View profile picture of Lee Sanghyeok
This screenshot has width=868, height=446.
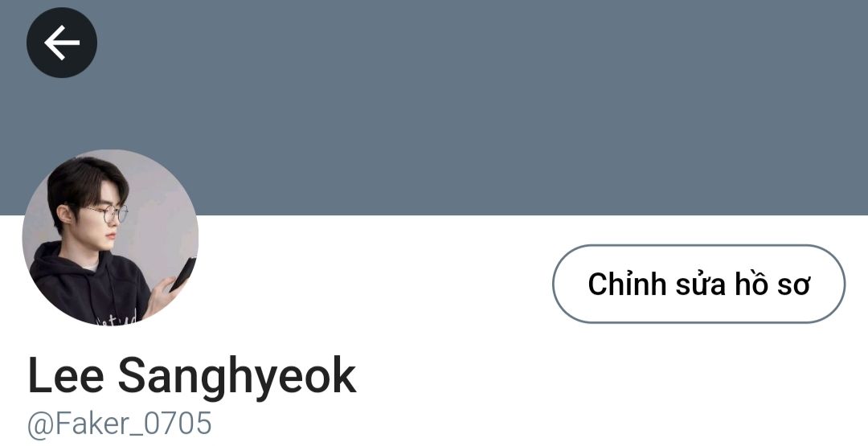[110, 237]
